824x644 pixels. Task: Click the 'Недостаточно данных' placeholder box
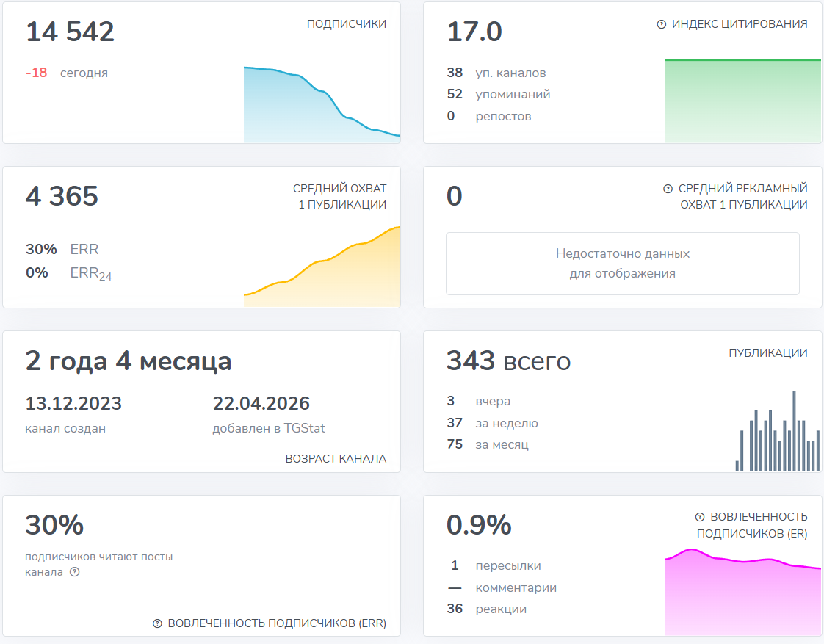pyautogui.click(x=622, y=263)
